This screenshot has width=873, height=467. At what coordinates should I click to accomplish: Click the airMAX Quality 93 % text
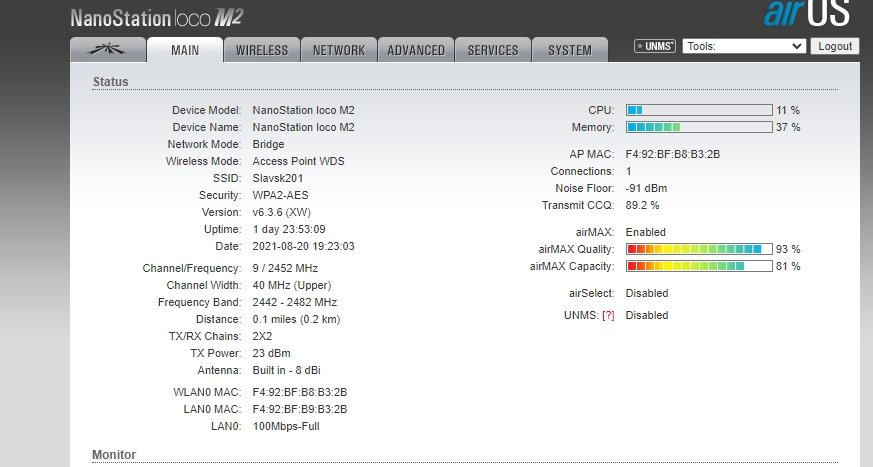(788, 249)
